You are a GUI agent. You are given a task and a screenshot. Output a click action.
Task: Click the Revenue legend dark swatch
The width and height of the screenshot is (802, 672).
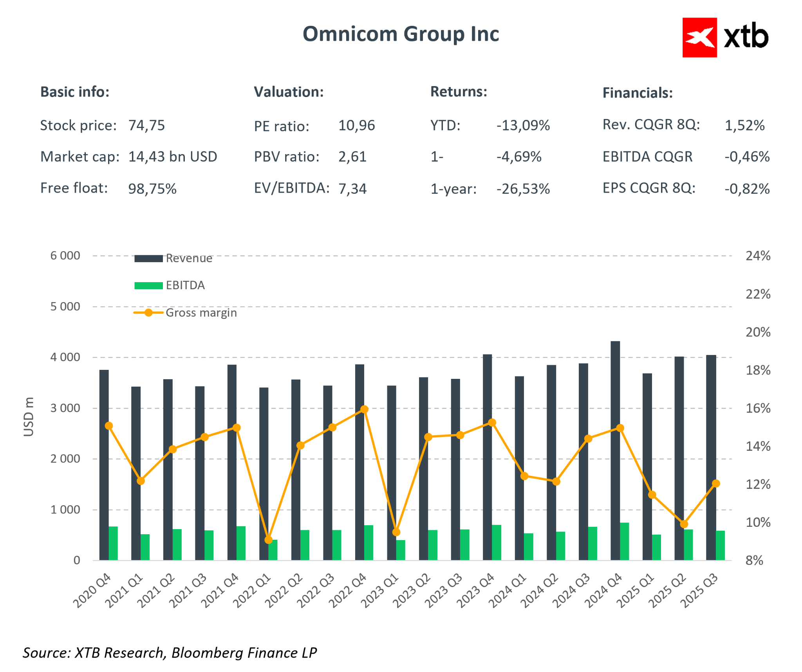pos(148,258)
